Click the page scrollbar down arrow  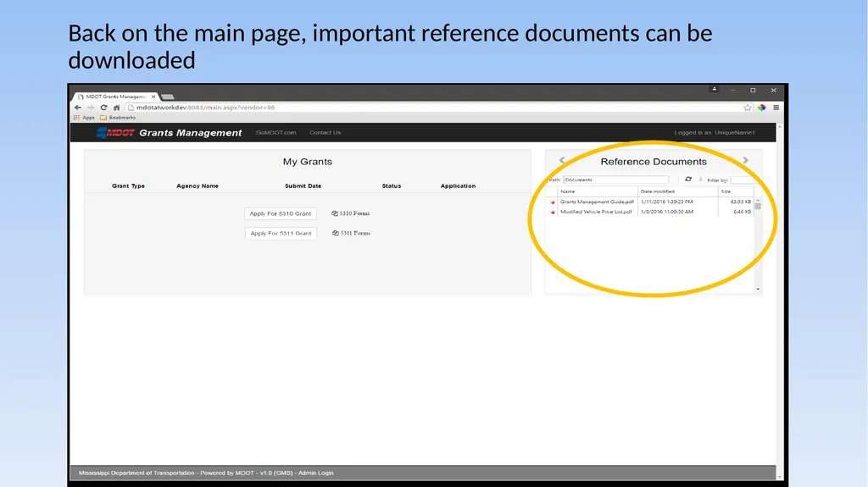pyautogui.click(x=780, y=477)
